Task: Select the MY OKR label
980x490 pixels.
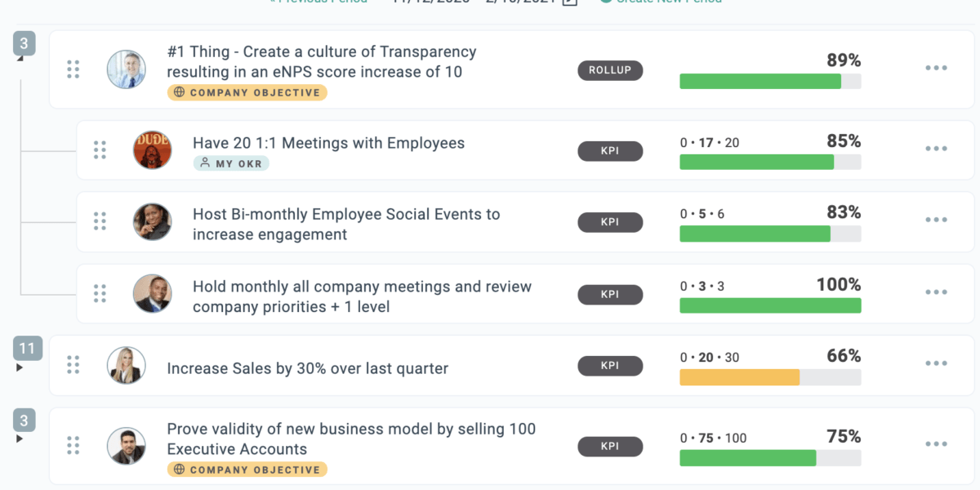Action: (231, 163)
